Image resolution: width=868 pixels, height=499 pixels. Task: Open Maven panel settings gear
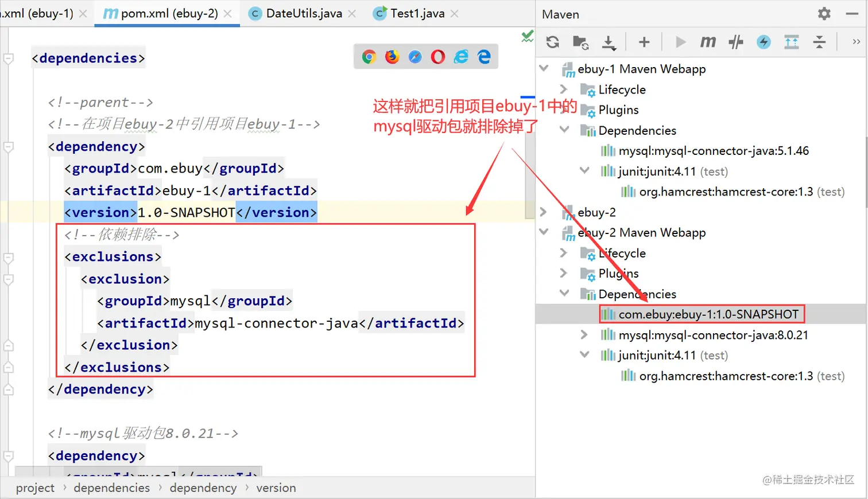pos(824,13)
